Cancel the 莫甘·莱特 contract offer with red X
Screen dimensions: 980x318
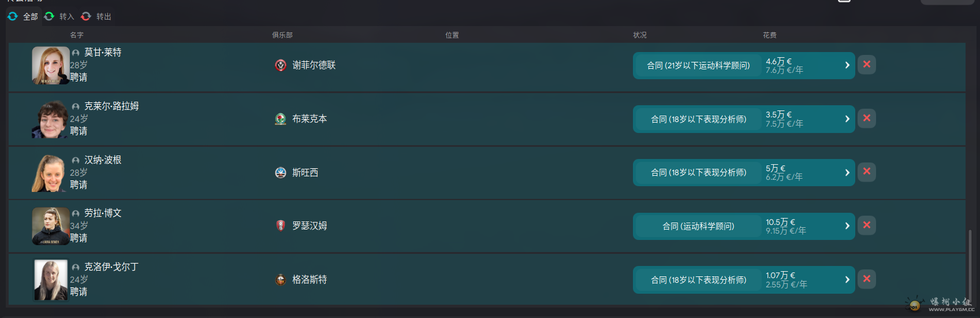pyautogui.click(x=866, y=65)
